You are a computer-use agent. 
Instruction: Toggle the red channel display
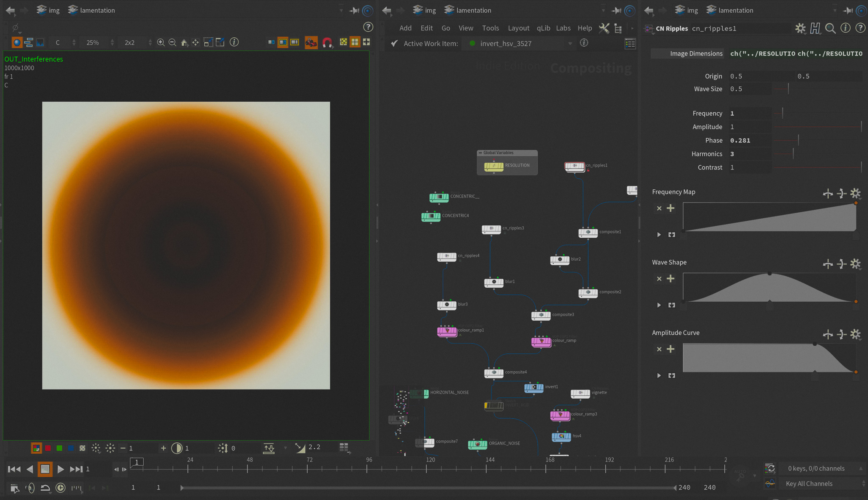point(48,448)
